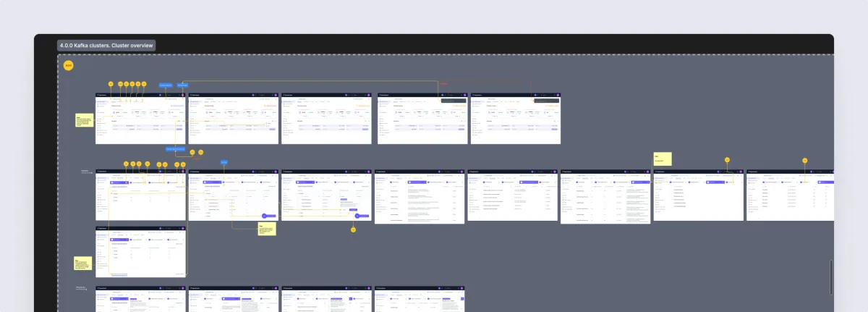Click the lone yellow annotation marker below the third second-row mockup
This screenshot has height=312, width=868.
[353, 229]
